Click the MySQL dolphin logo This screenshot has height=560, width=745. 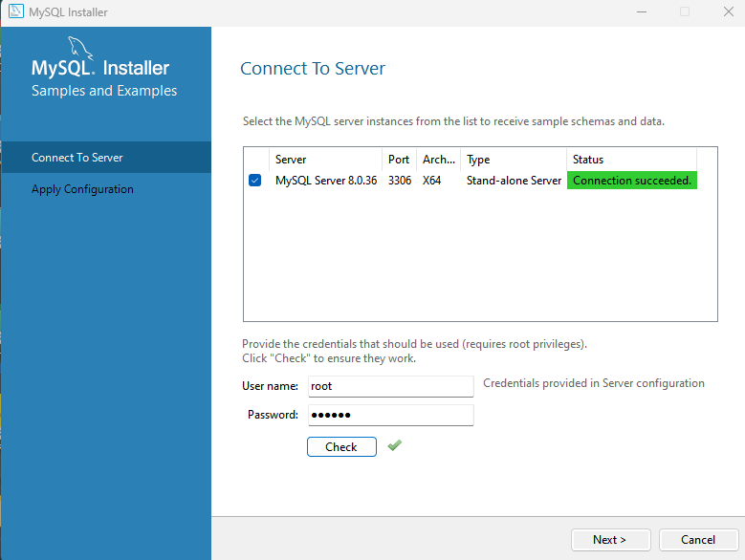tap(79, 48)
